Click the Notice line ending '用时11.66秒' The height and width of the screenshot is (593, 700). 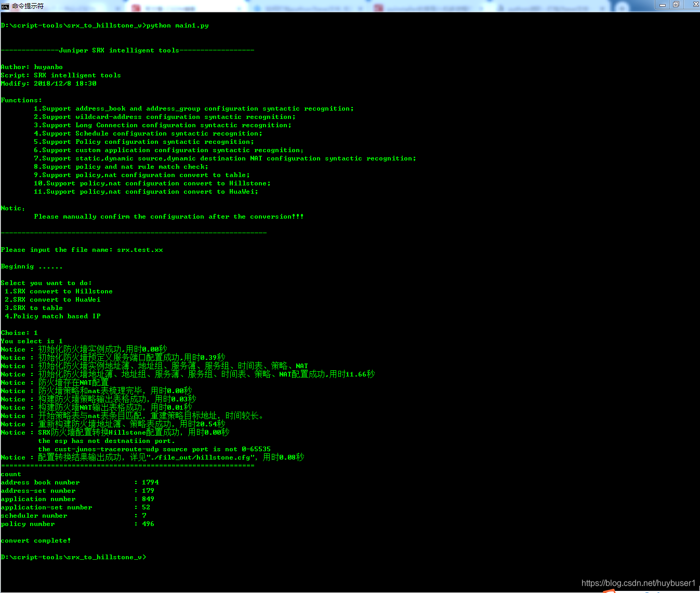[x=188, y=374]
